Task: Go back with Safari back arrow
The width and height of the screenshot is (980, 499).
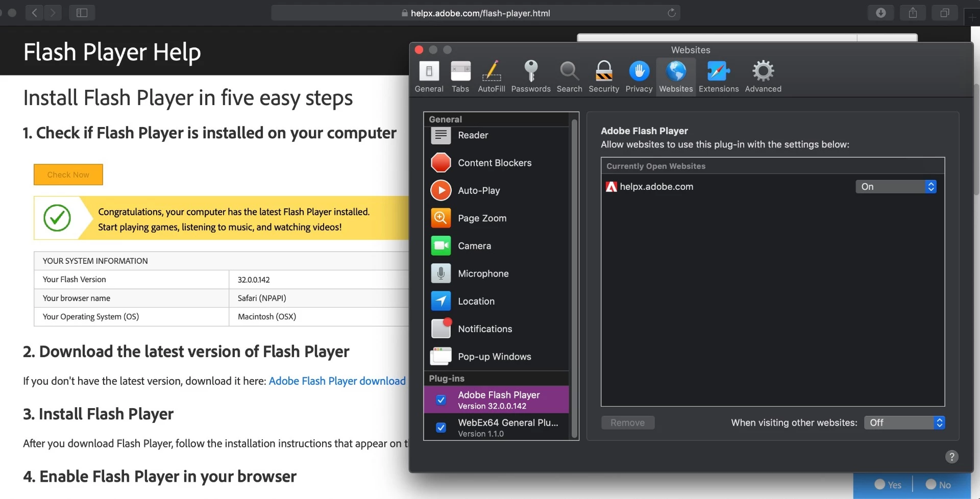Action: point(34,13)
